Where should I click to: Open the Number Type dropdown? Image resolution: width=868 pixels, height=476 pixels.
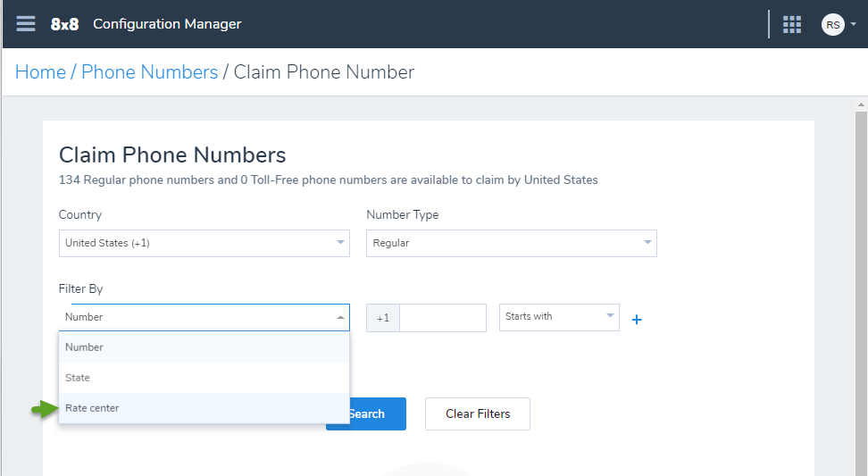(x=512, y=243)
